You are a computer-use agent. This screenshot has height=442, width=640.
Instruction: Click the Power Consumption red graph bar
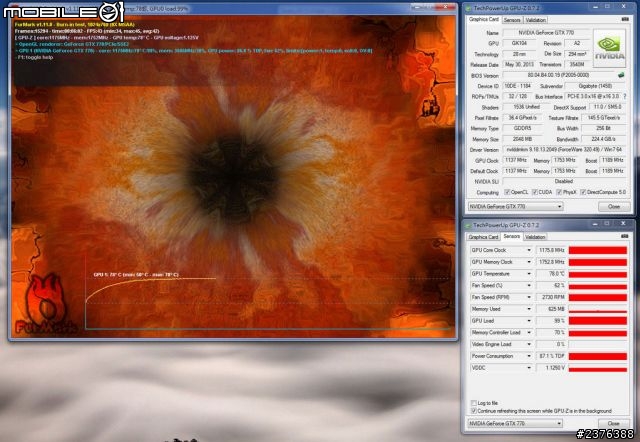(x=598, y=356)
